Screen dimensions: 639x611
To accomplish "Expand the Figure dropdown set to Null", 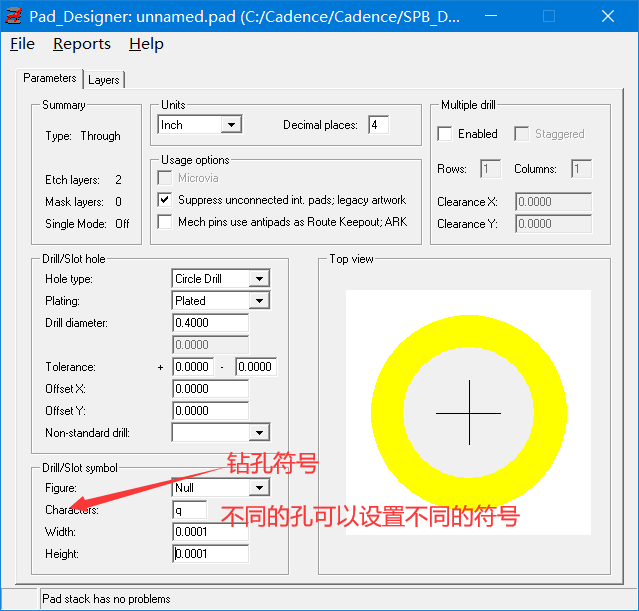I will point(259,488).
